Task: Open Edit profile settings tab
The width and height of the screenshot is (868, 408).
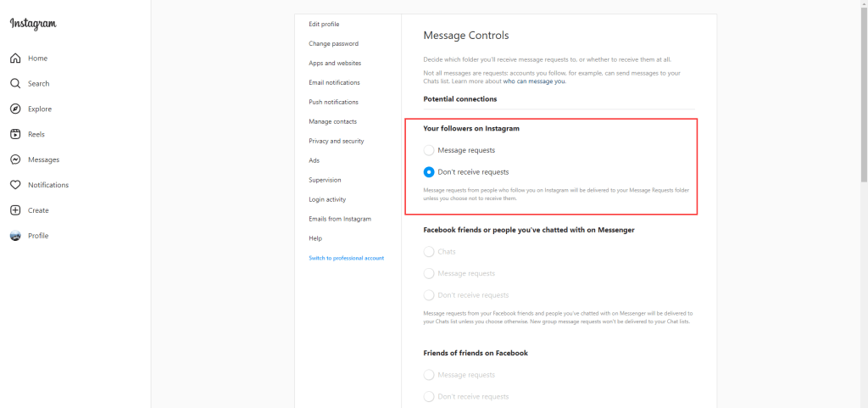Action: [x=324, y=24]
